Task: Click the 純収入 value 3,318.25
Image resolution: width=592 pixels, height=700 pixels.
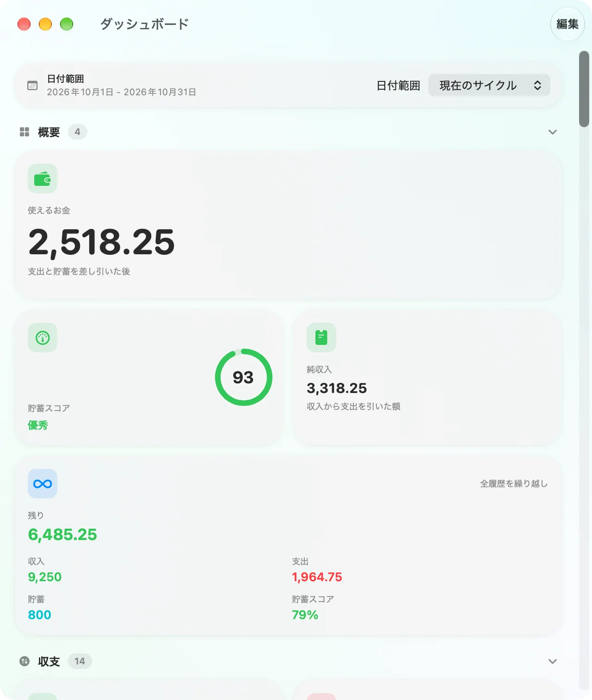Action: tap(337, 388)
